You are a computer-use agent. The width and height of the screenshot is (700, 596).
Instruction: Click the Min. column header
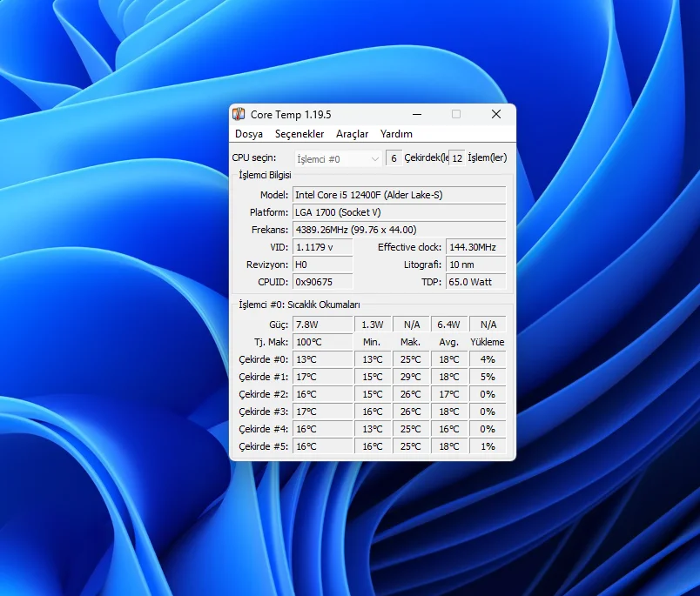pos(372,342)
